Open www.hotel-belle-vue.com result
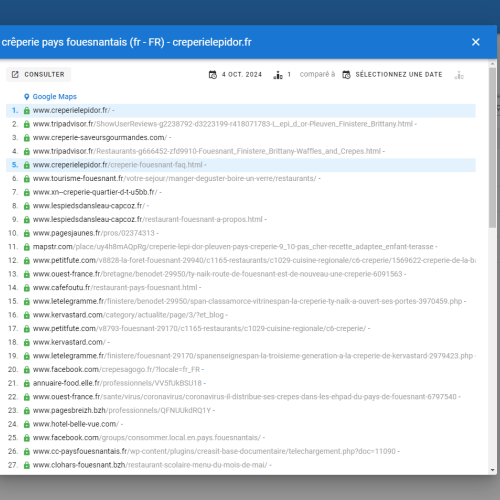The image size is (500, 500). pos(76,425)
